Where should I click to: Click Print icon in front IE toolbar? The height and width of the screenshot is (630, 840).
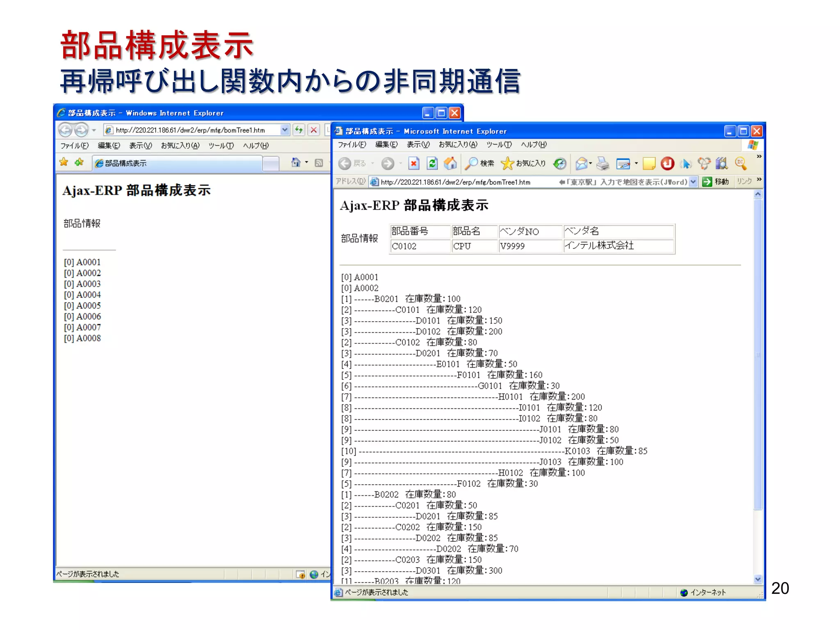[603, 164]
